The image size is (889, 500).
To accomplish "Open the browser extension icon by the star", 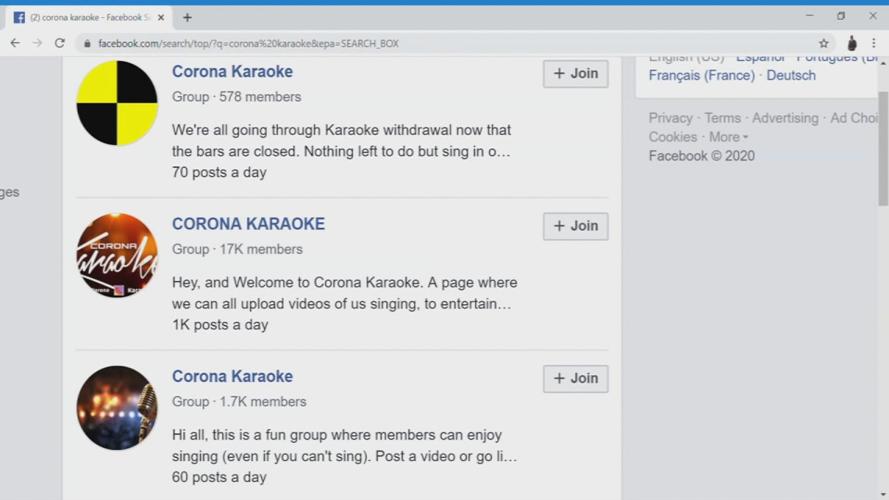I will click(x=852, y=43).
